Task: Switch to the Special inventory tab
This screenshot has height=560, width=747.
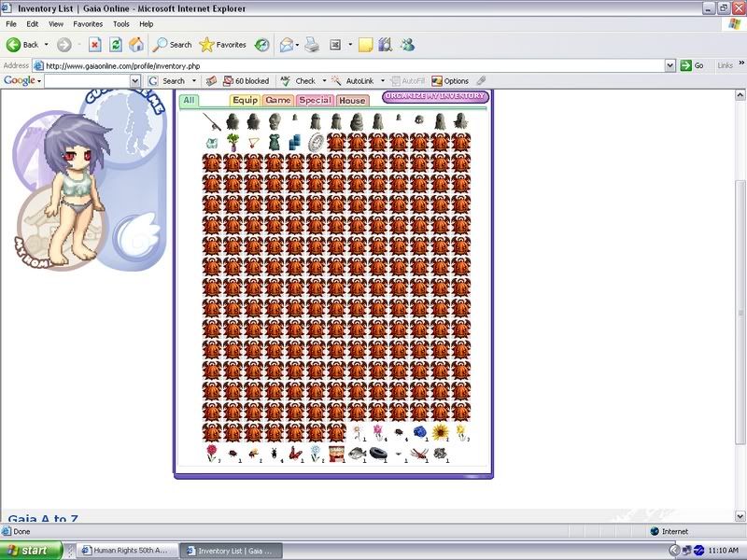Action: point(315,100)
